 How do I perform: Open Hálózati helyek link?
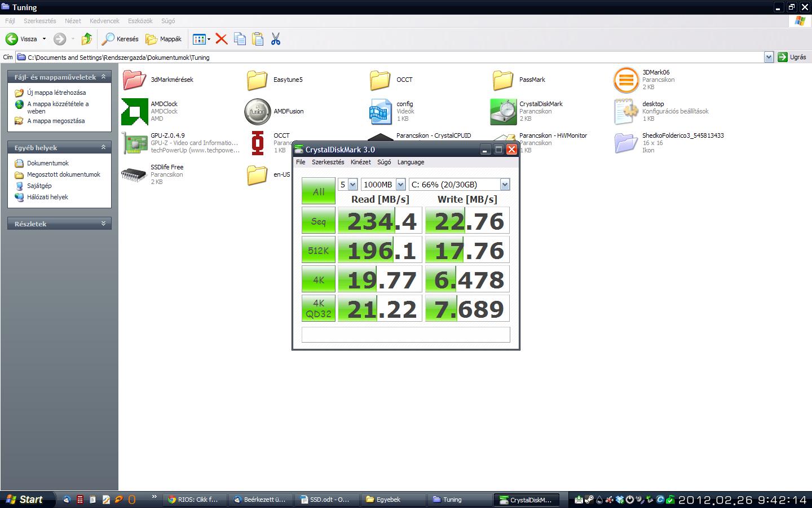(47, 197)
